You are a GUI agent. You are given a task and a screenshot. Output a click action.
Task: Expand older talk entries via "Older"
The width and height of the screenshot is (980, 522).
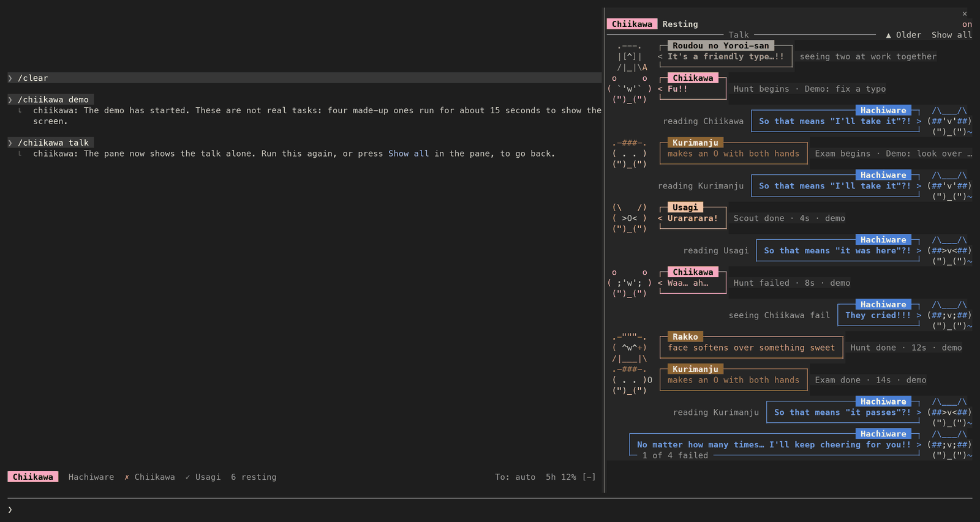(908, 35)
